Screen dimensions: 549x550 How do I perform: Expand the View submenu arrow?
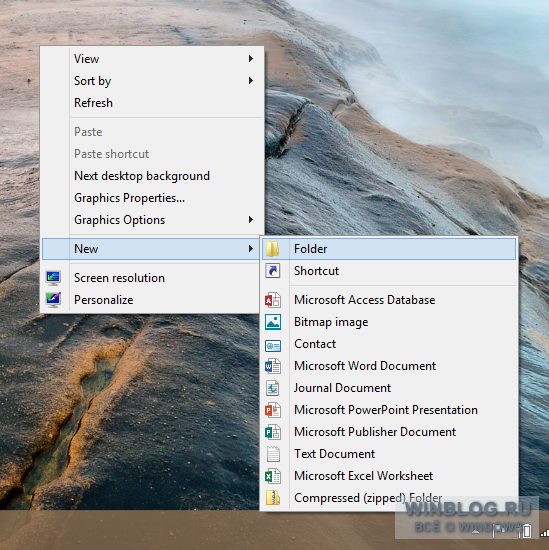250,59
